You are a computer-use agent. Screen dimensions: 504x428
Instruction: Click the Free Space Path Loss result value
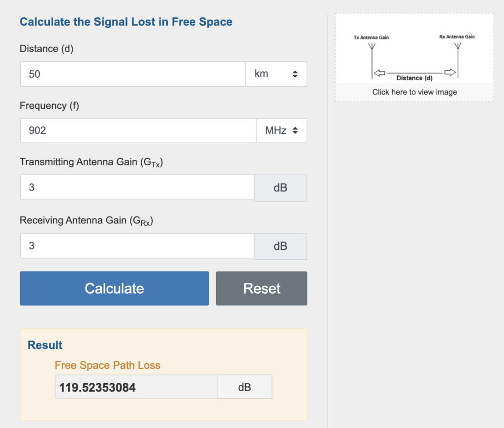pyautogui.click(x=136, y=388)
